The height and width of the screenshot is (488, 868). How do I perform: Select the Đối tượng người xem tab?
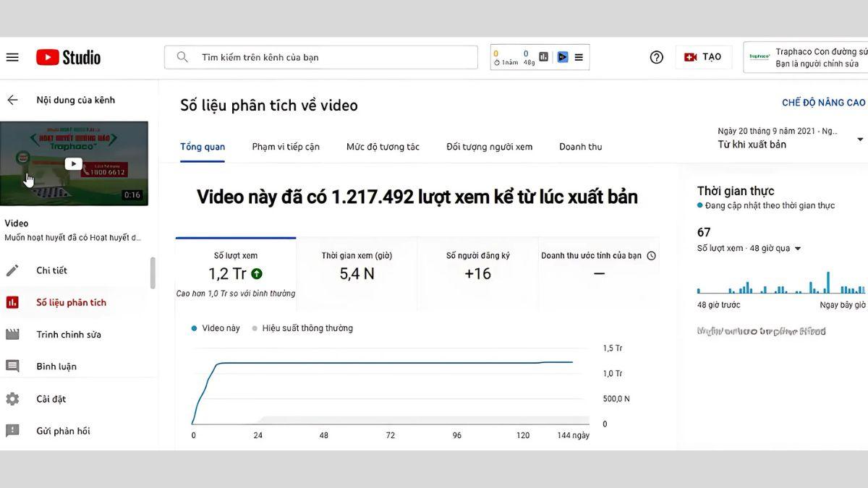click(x=489, y=147)
